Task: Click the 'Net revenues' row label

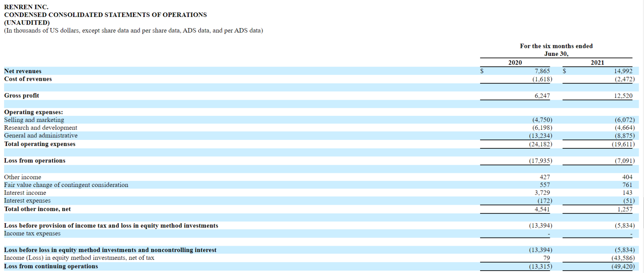Action: pyautogui.click(x=23, y=71)
